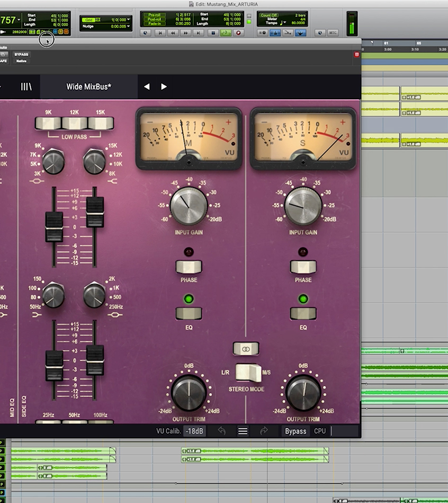Screen dimensions: 448x503
Task: Open the main counter dropdown arrow
Action: click(19, 20)
